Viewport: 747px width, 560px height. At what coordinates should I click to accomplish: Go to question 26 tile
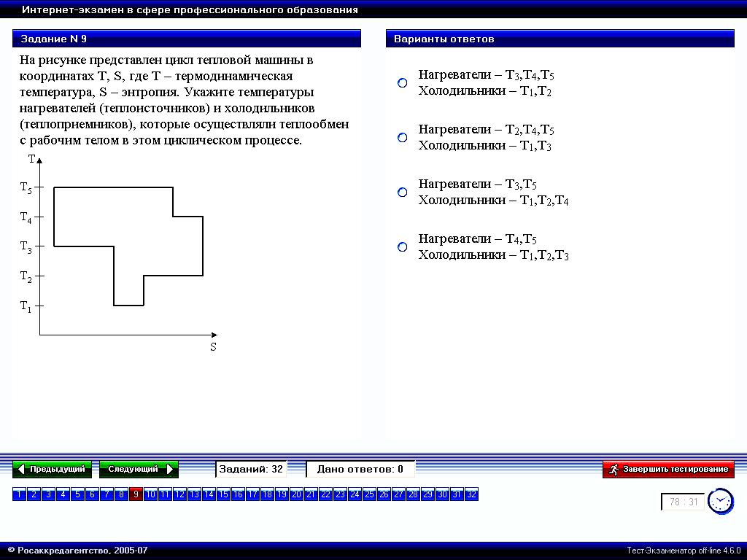(384, 494)
